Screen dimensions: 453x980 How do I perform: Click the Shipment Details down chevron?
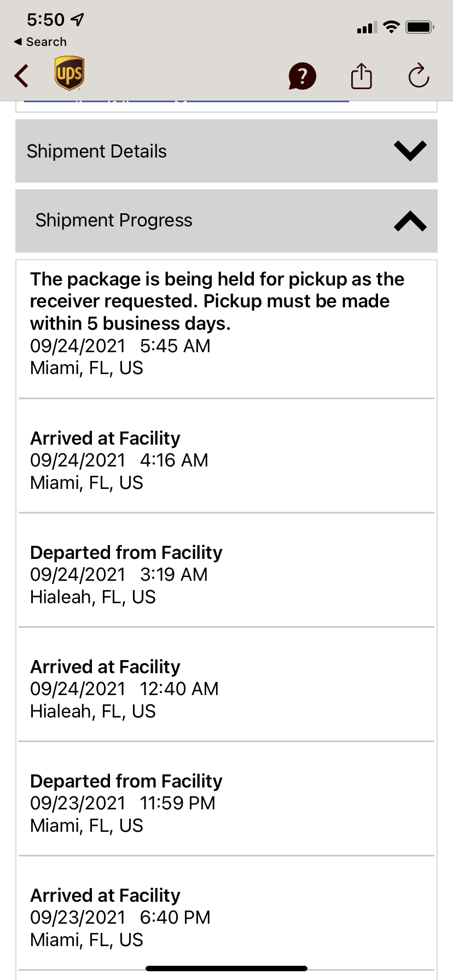[x=410, y=151]
